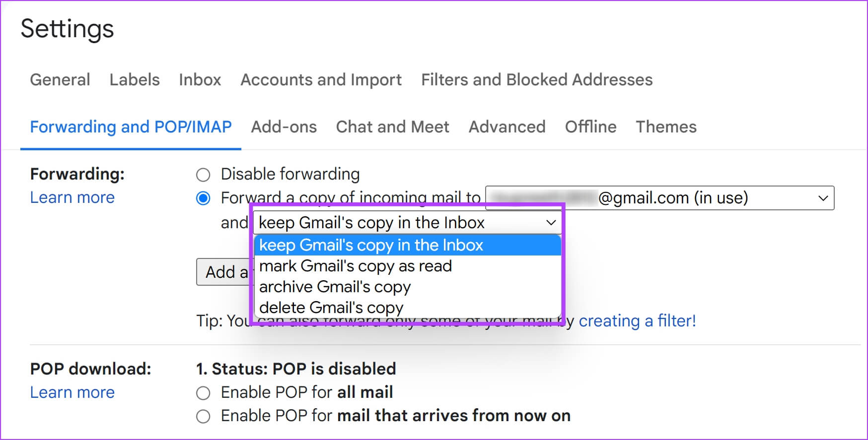Choose mark Gmail's copy as read

356,266
